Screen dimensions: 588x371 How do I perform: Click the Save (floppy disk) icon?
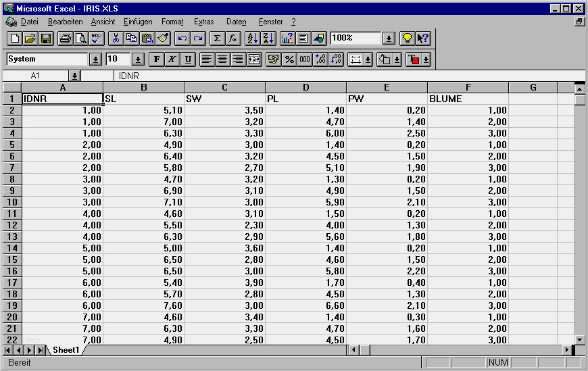[x=46, y=39]
